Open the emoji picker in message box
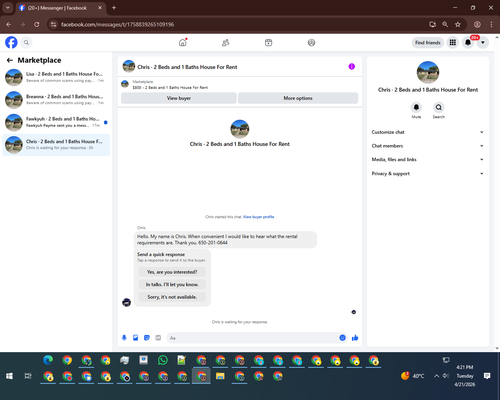Screen dimensions: 500x400 point(342,338)
